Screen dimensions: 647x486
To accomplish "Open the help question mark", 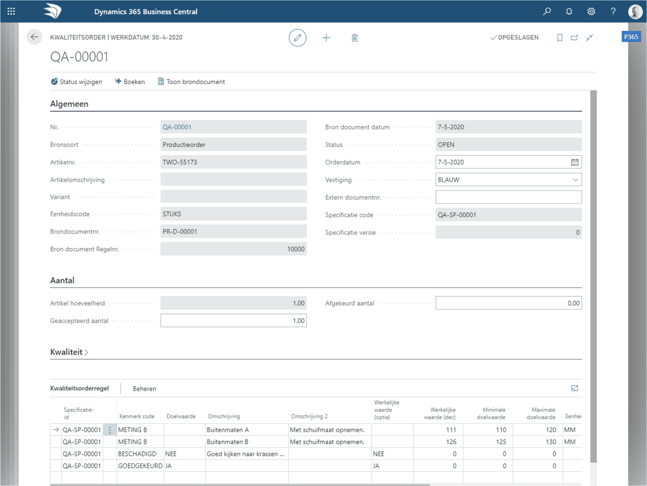I will (x=613, y=12).
